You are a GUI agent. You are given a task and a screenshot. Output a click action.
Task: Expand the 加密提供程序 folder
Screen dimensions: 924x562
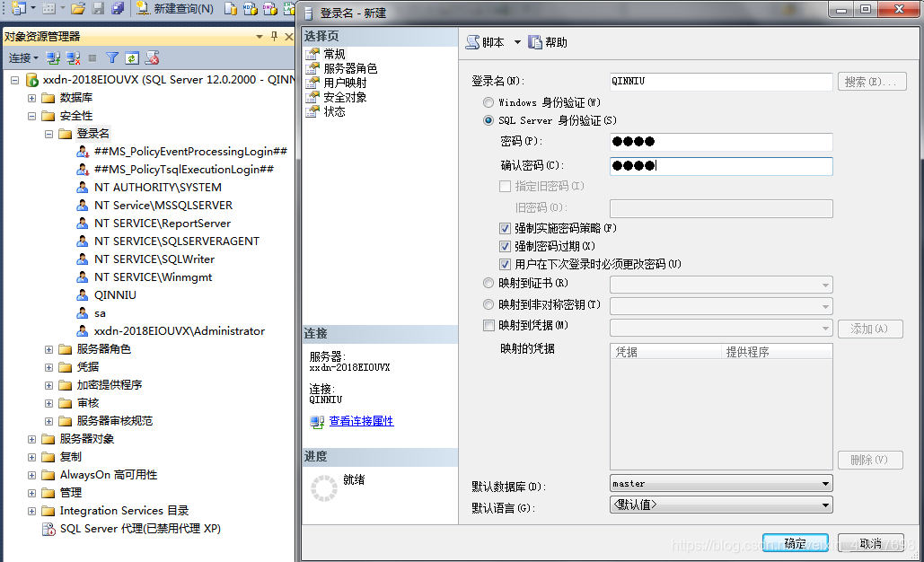click(48, 385)
